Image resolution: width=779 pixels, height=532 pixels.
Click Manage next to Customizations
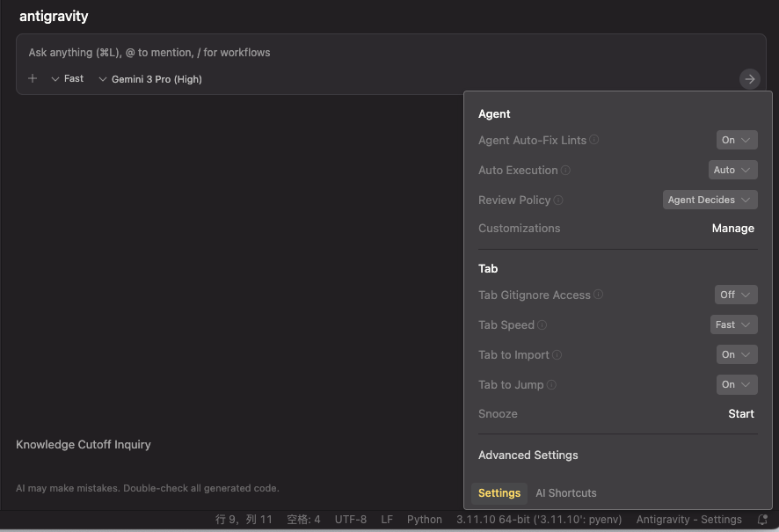pos(732,228)
